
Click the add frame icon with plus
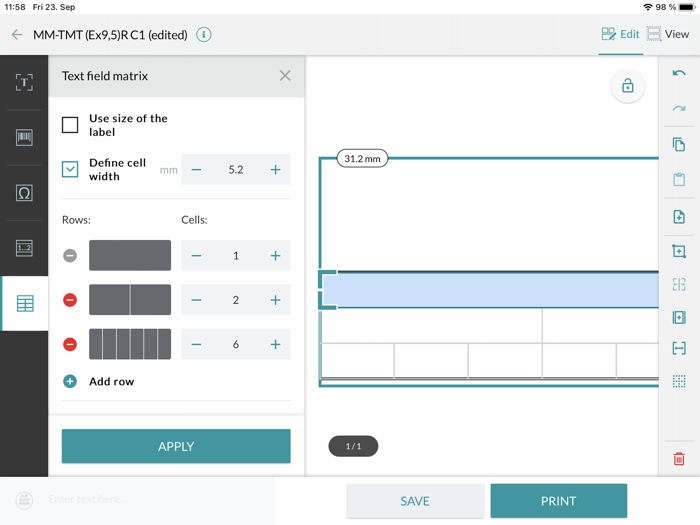[x=679, y=251]
